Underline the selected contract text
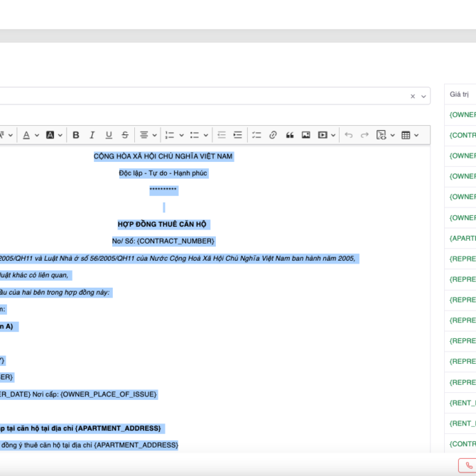 (x=109, y=135)
